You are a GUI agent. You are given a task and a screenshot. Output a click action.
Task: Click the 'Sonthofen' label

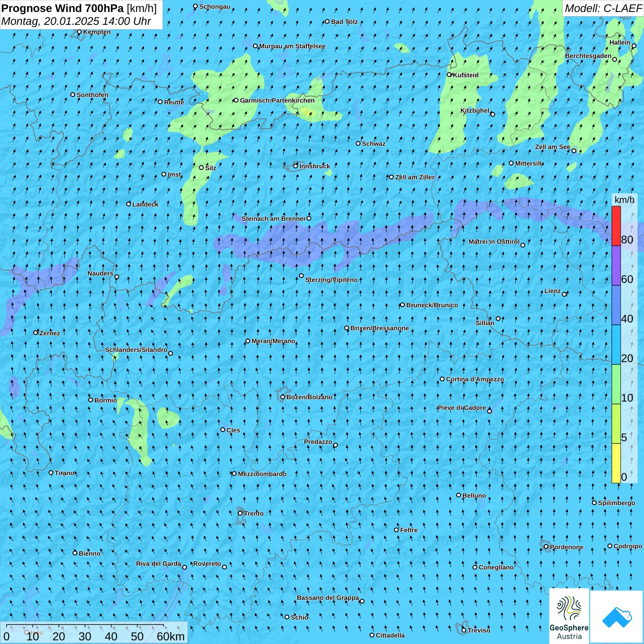coord(92,95)
